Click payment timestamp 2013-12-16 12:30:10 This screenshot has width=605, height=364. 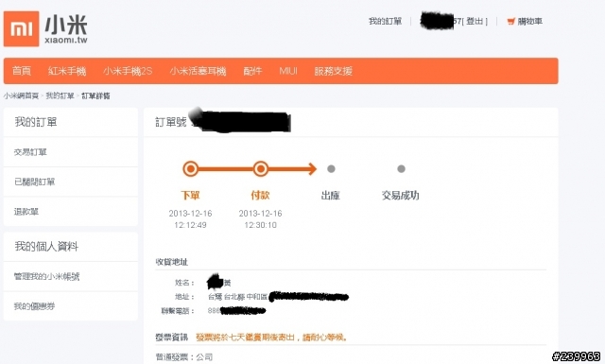pos(261,219)
